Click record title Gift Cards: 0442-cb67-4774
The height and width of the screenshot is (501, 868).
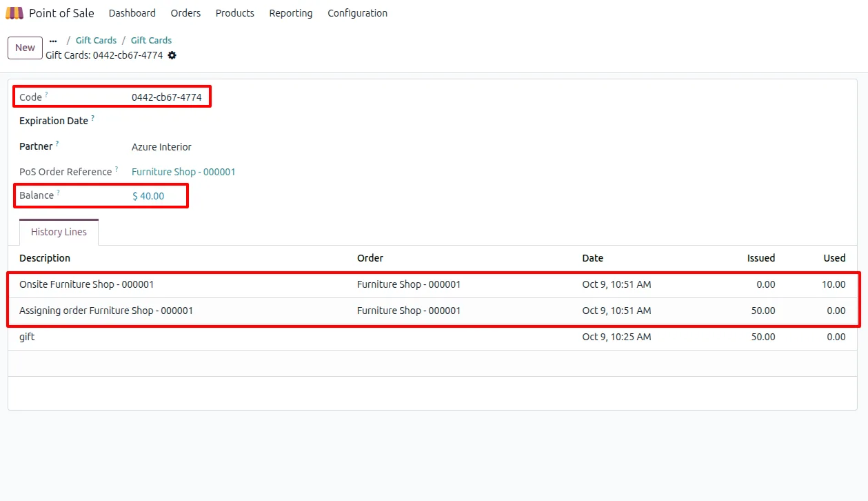click(104, 55)
